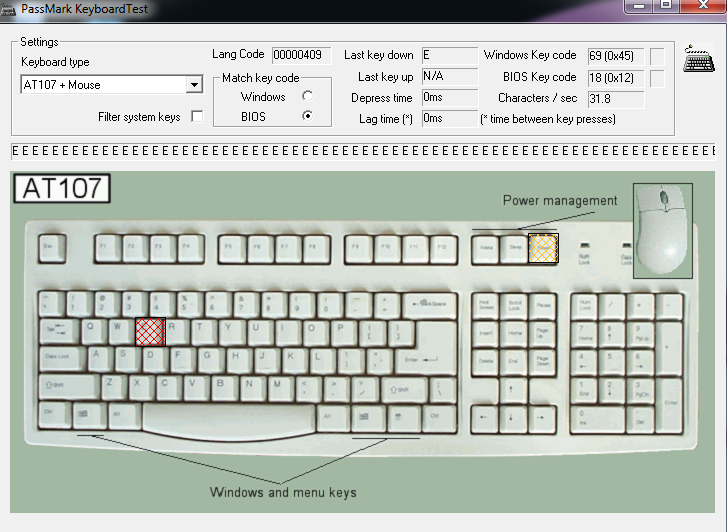Minimize the PassMark KeyboardTest window
Screen dimensions: 727x532
point(639,6)
